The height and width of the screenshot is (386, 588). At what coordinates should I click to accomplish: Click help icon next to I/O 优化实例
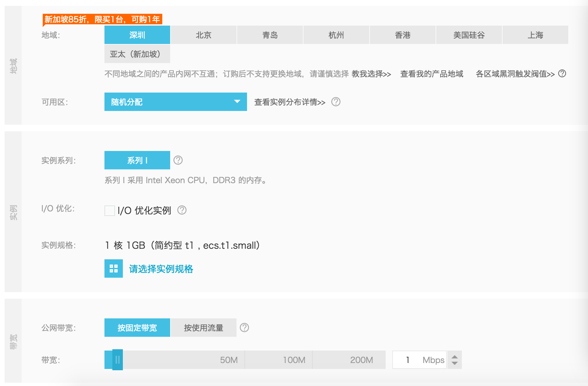182,210
